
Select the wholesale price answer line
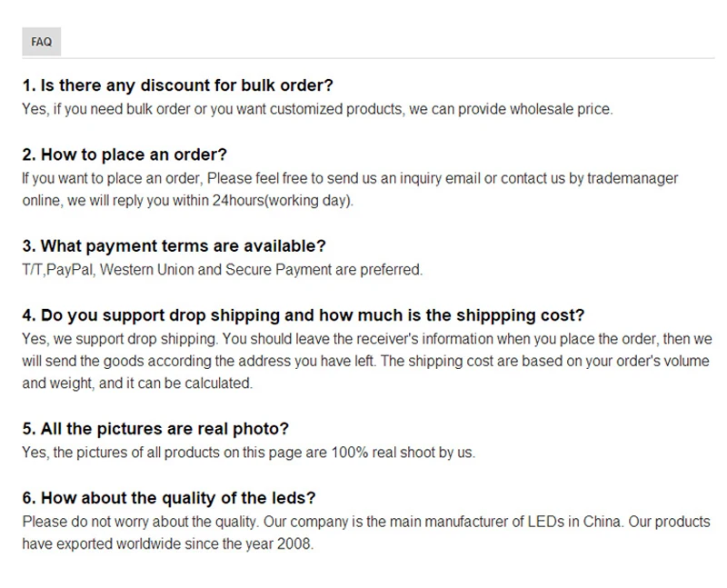click(317, 109)
